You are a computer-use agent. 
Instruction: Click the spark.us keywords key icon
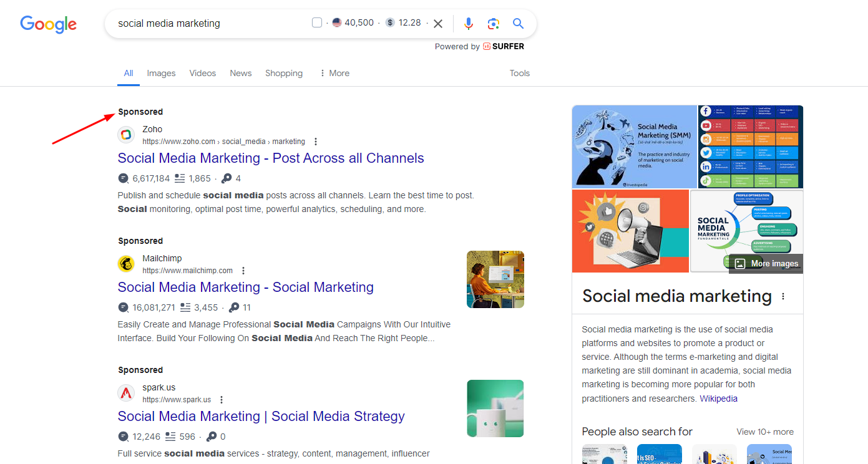click(212, 437)
